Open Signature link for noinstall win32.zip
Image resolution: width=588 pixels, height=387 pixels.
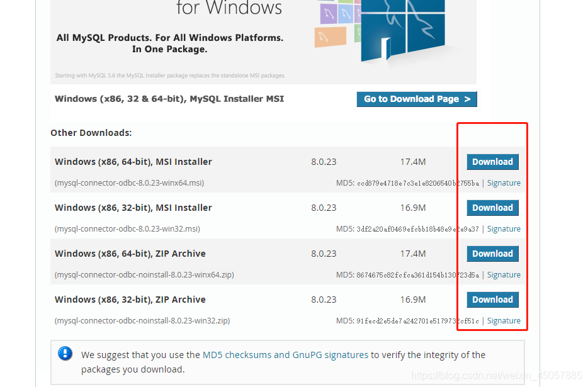click(504, 321)
